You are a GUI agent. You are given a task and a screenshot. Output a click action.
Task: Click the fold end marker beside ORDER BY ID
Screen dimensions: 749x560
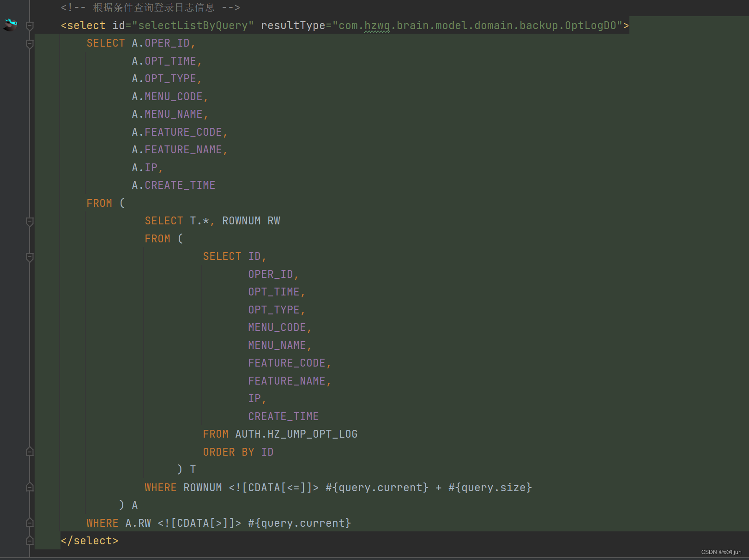coord(30,452)
